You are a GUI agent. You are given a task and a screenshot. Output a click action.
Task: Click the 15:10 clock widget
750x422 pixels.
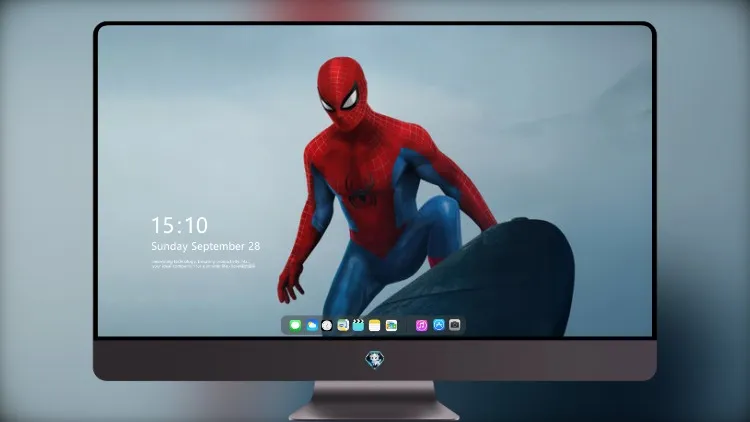click(179, 225)
